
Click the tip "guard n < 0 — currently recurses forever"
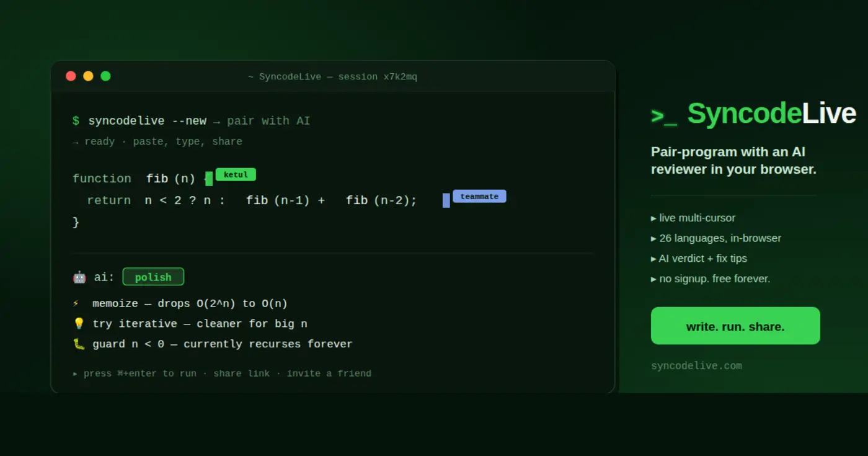[x=223, y=344]
